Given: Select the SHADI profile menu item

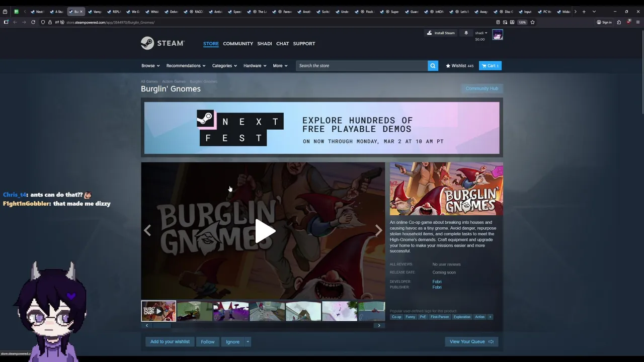Looking at the screenshot, I should coord(265,44).
